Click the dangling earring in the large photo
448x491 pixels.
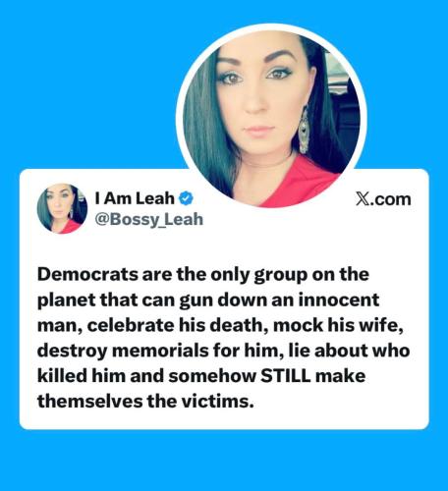pos(304,130)
